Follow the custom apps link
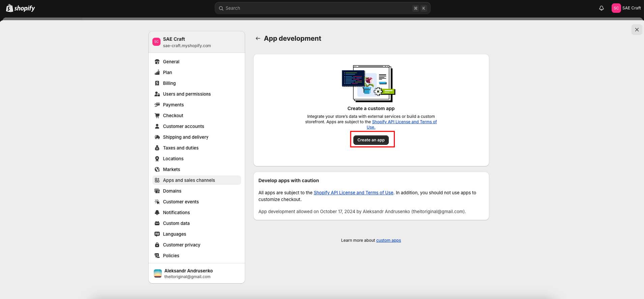This screenshot has width=644, height=299. [x=388, y=240]
